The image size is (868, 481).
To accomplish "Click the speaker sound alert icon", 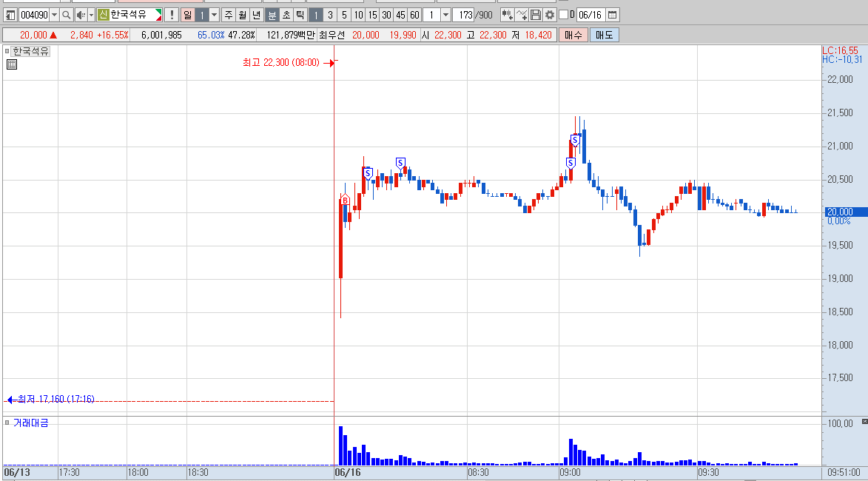I will pos(81,15).
